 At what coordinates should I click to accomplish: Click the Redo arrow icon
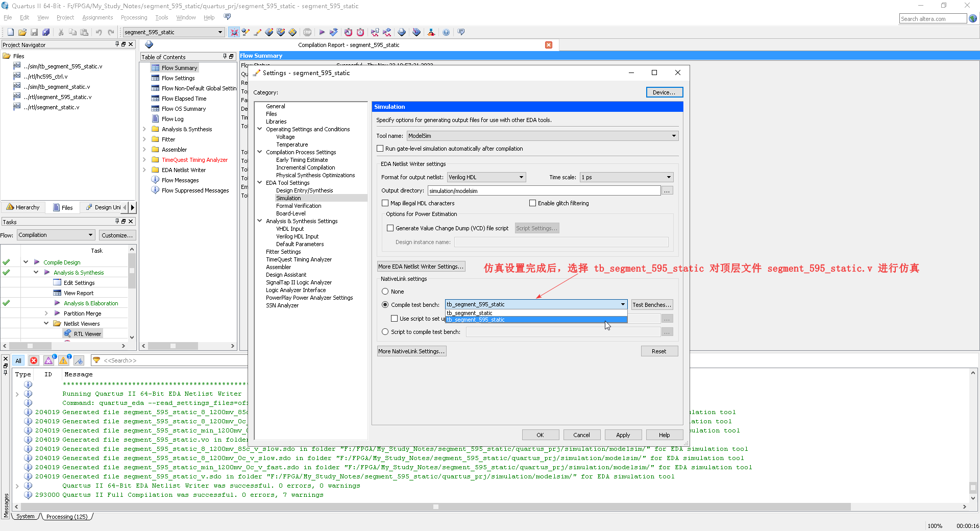click(x=111, y=32)
